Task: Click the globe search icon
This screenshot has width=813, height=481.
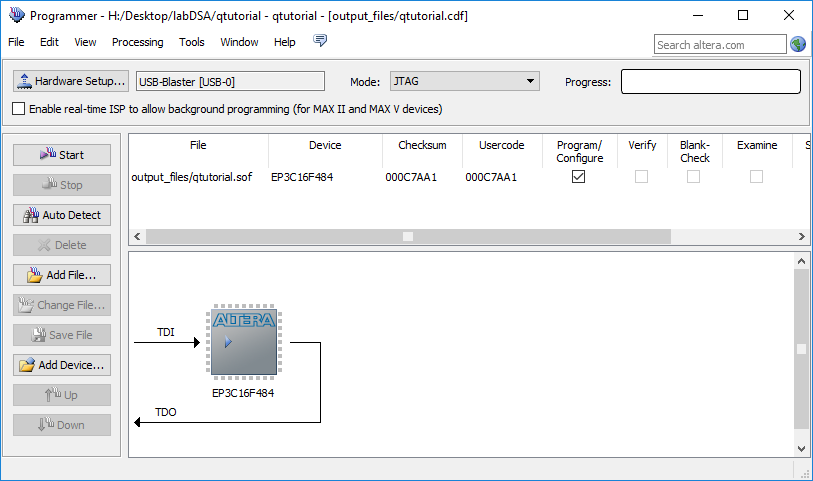Action: pyautogui.click(x=798, y=45)
